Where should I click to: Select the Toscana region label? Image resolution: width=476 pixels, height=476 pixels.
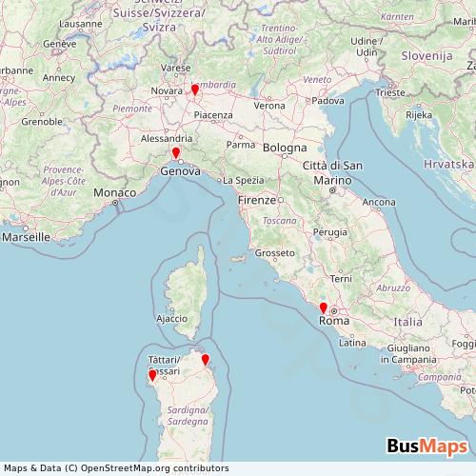tap(279, 221)
